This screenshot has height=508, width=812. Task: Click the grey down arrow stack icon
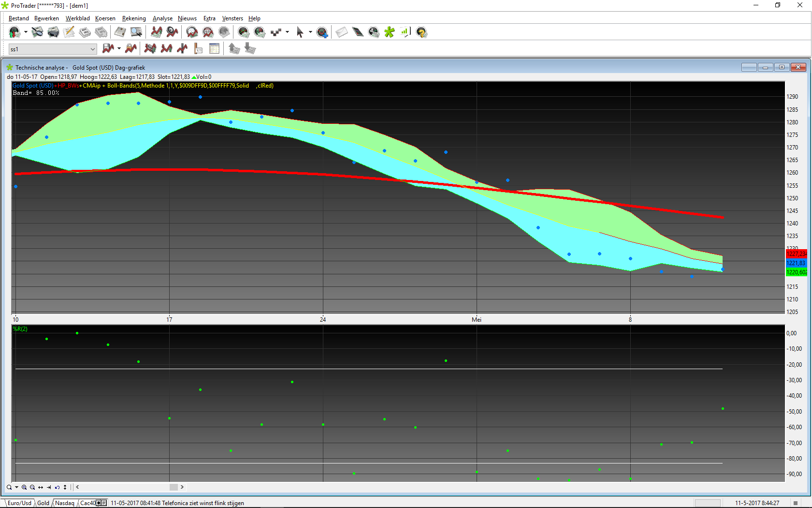[x=250, y=48]
